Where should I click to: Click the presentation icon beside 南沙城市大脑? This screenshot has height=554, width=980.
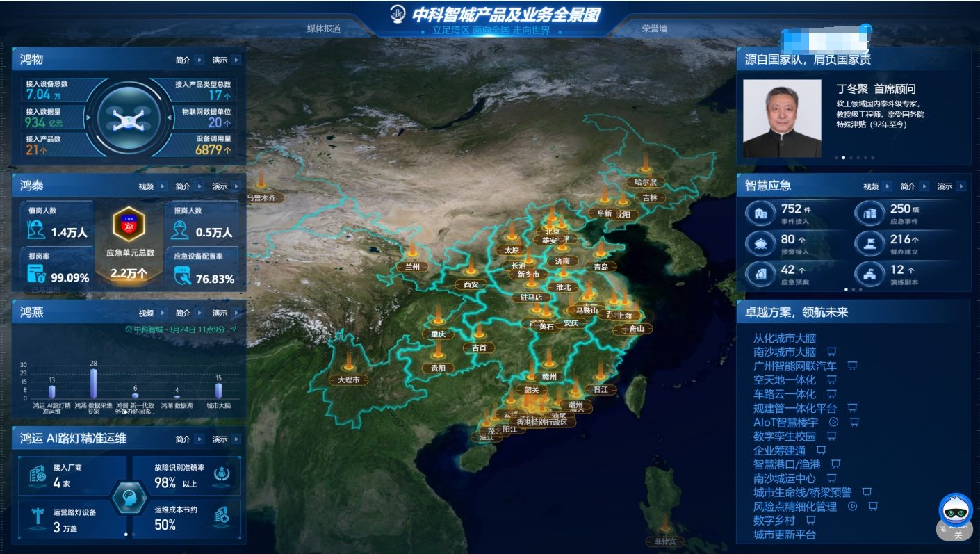tap(831, 352)
